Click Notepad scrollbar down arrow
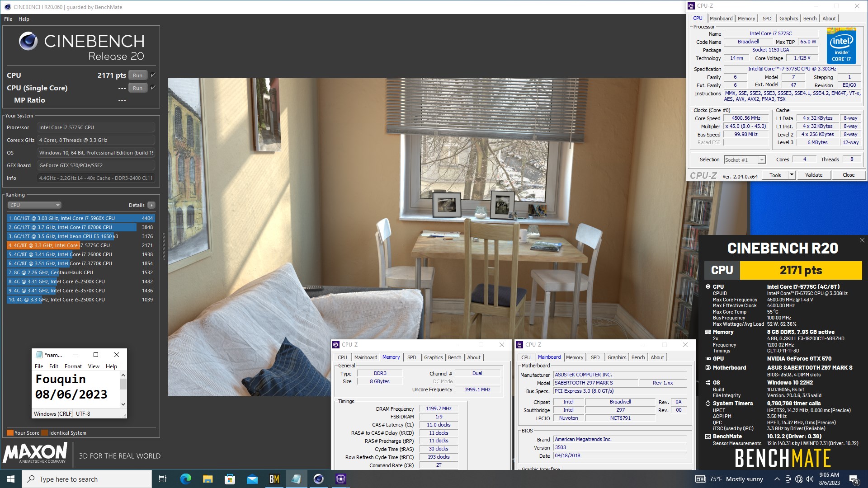868x488 pixels. point(123,404)
